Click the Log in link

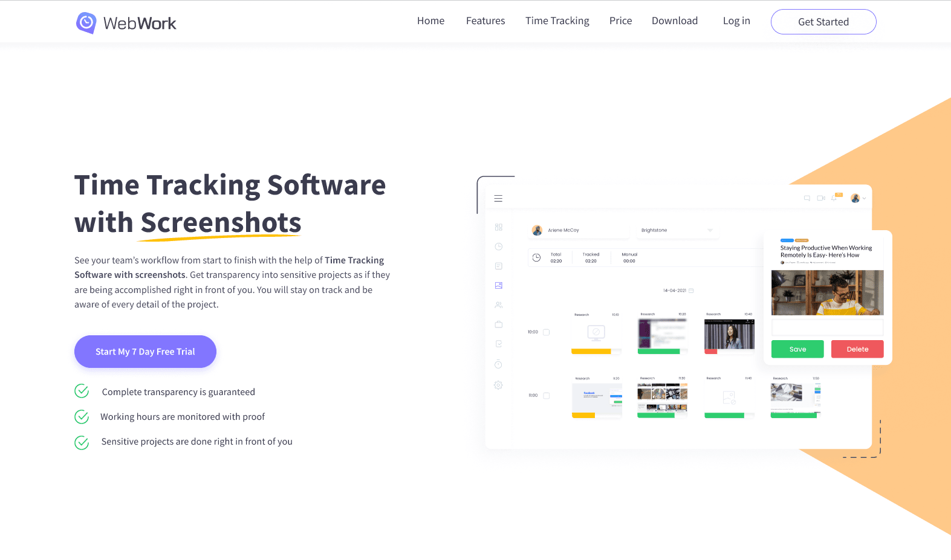[736, 21]
